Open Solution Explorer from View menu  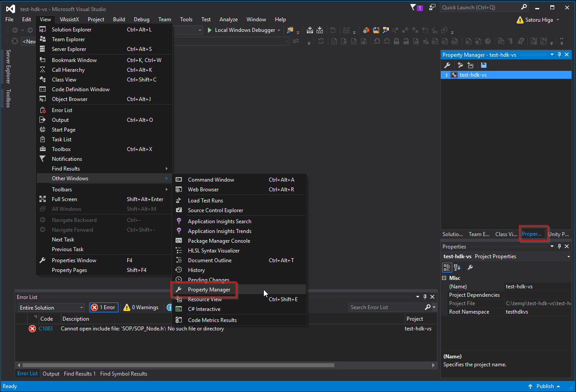click(x=105, y=30)
